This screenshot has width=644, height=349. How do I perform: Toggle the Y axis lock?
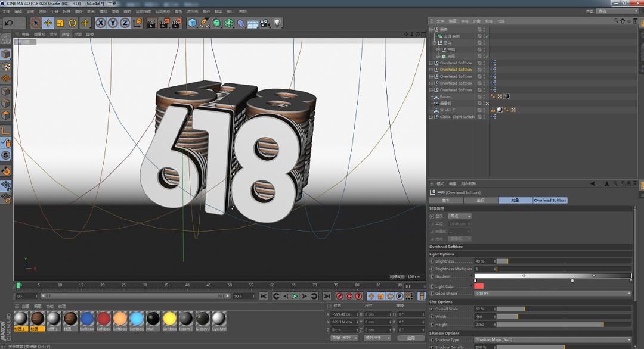[113, 23]
